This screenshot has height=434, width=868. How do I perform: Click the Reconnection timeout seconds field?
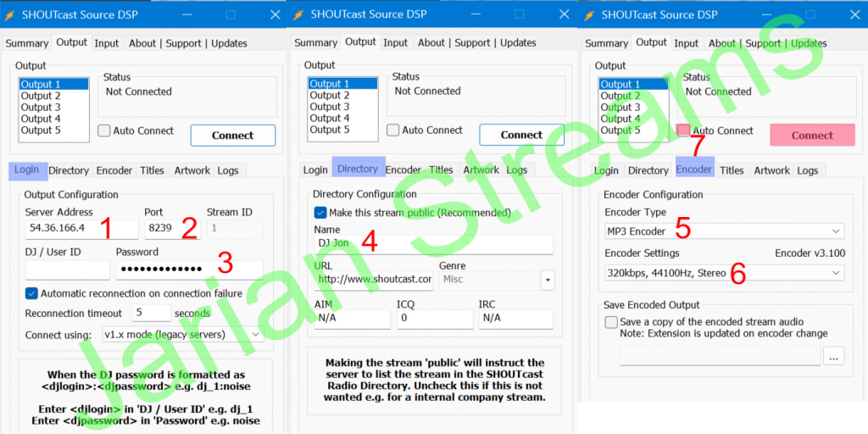click(150, 314)
